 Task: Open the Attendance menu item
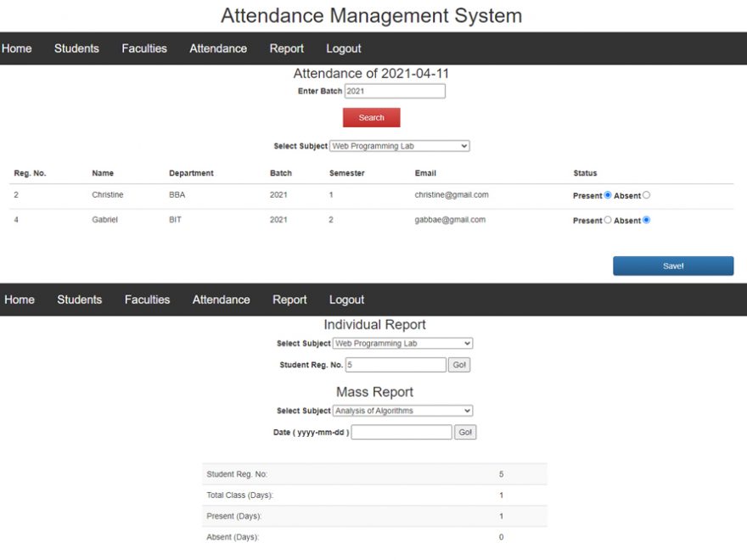217,48
